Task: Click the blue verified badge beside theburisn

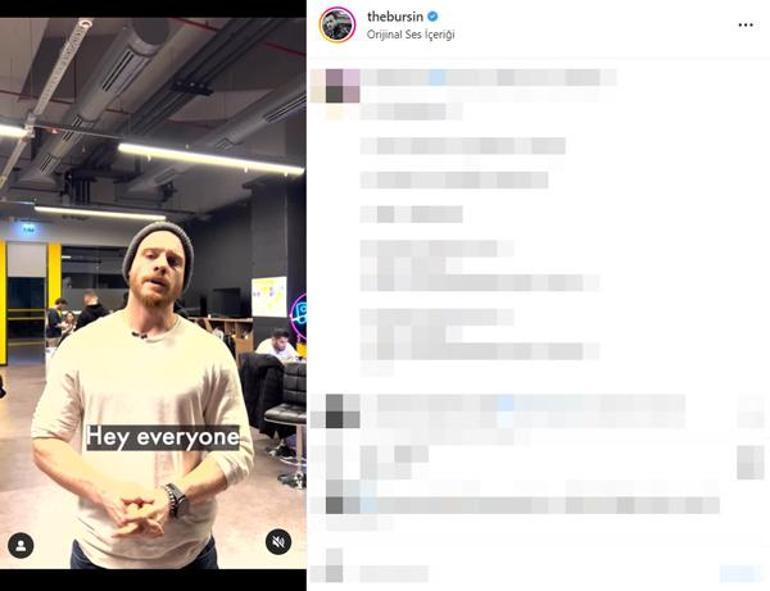Action: (x=432, y=16)
